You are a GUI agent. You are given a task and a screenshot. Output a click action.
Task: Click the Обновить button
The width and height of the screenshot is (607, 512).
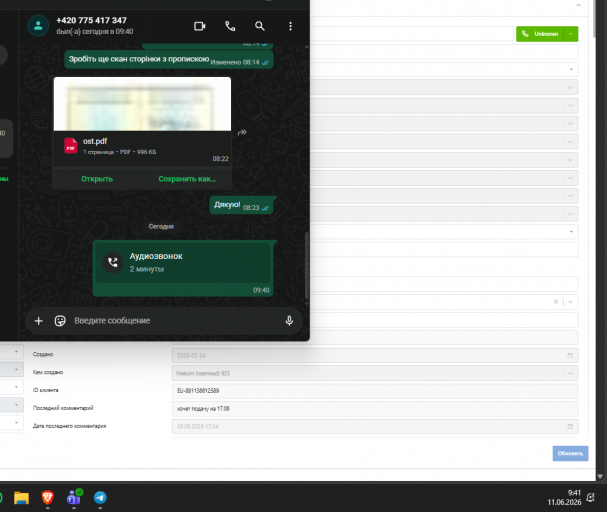pyautogui.click(x=570, y=454)
